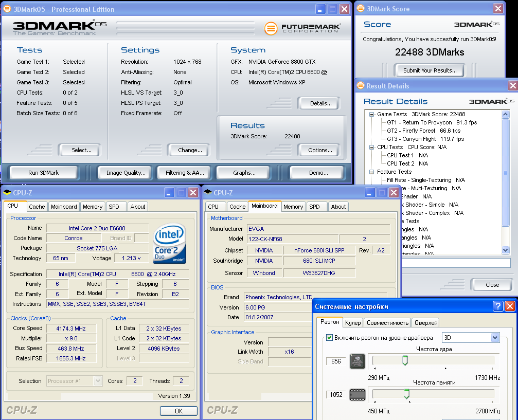Image resolution: width=518 pixels, height=420 pixels.
Task: Open Совместимость tab
Action: [x=387, y=323]
